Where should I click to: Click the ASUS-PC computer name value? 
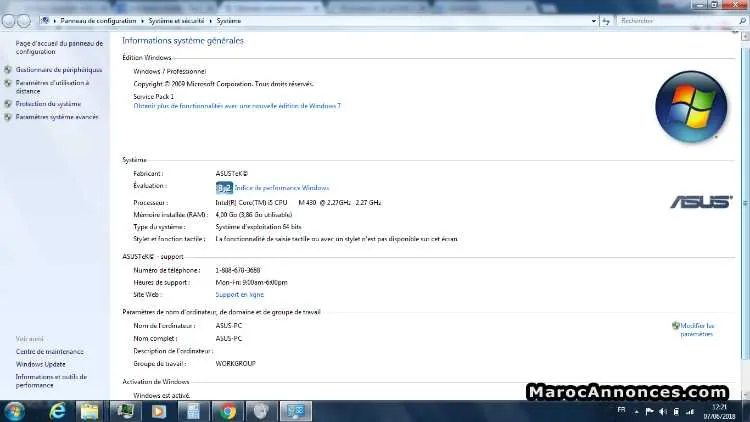pos(229,325)
